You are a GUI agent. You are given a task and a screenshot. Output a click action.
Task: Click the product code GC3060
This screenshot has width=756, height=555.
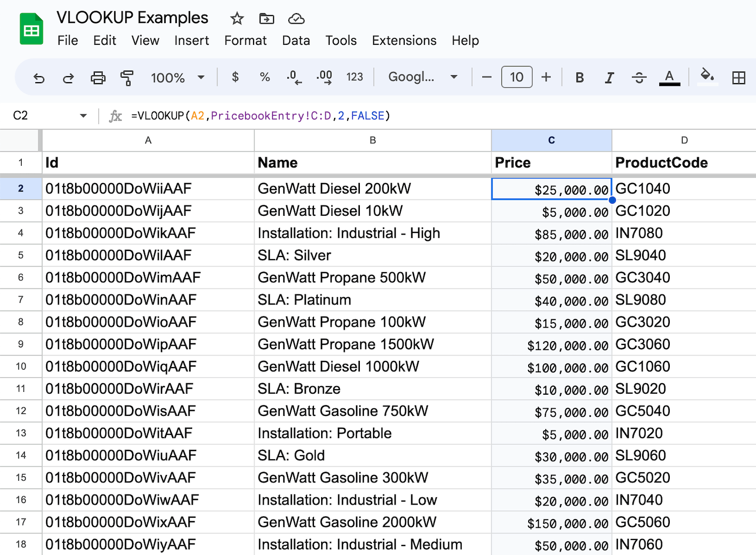pos(684,344)
